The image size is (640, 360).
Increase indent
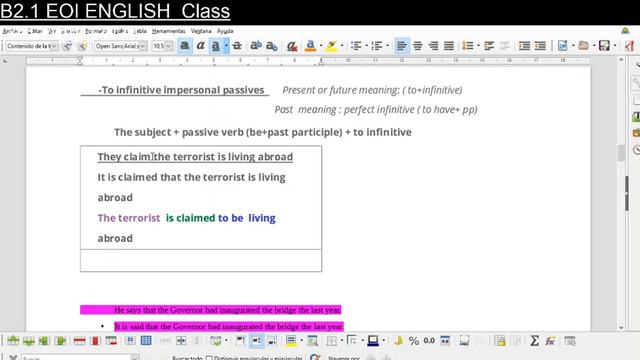pos(524,46)
